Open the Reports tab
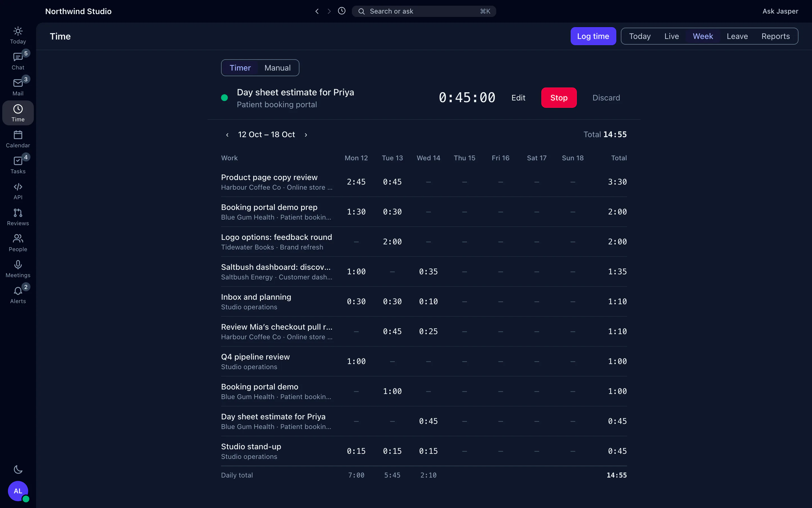 coord(775,36)
